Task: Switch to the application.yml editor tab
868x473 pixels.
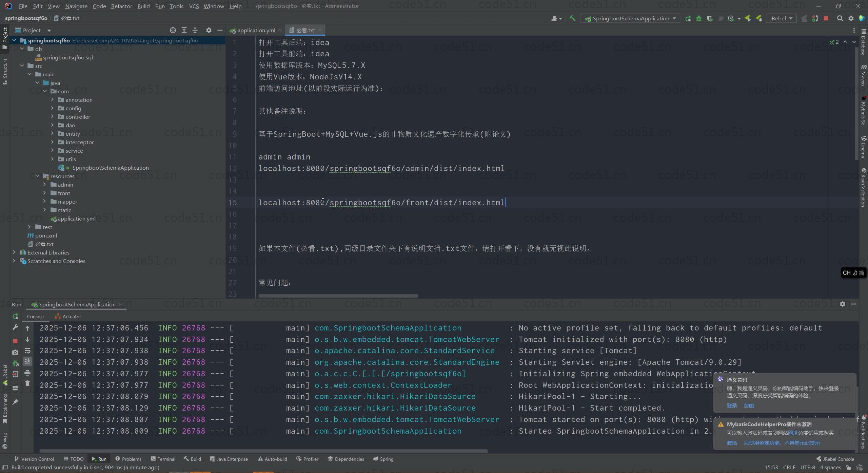Action: pos(256,30)
